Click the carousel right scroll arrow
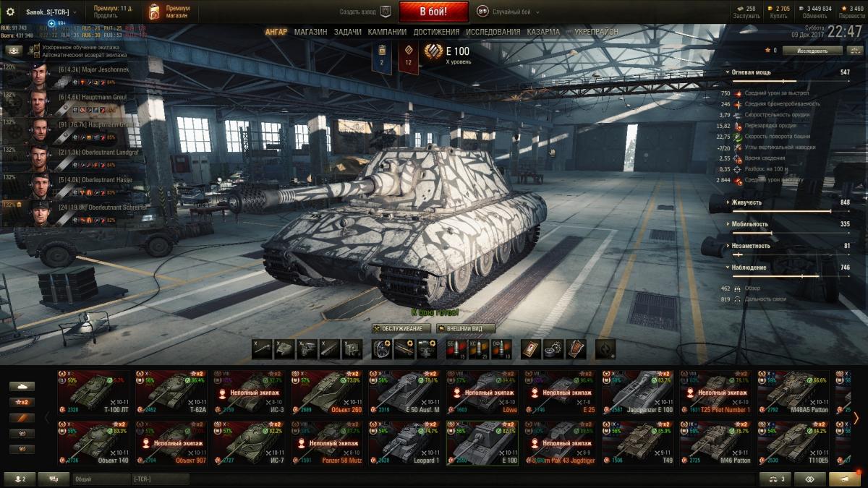The width and height of the screenshot is (868, 488). click(856, 417)
